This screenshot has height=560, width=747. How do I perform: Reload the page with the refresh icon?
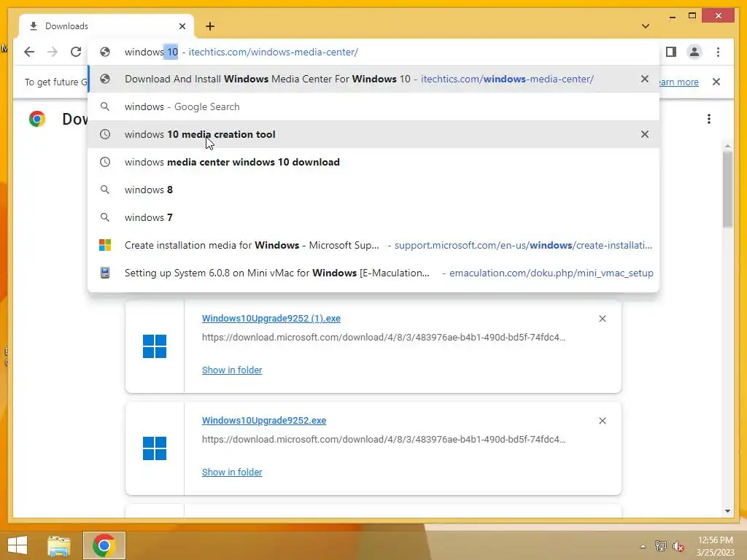coord(76,52)
